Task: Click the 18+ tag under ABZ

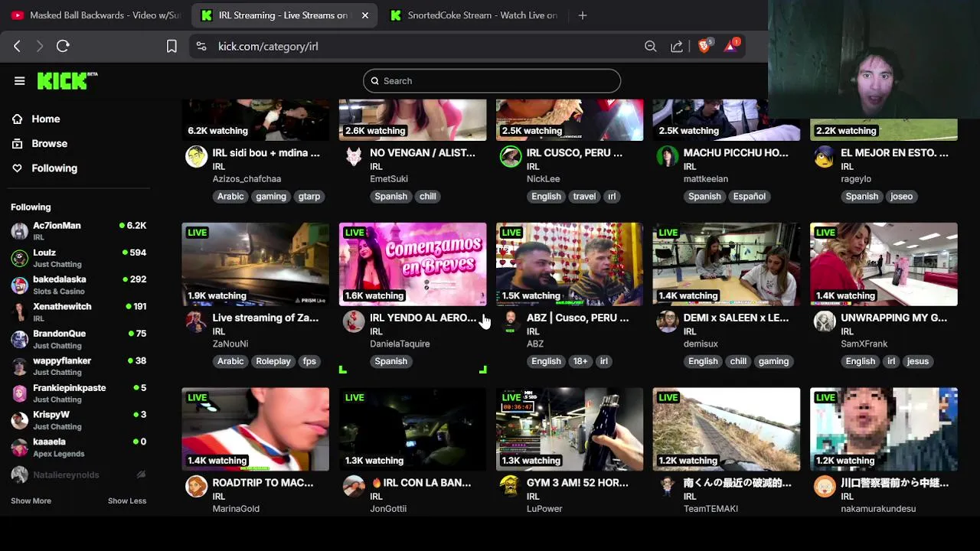Action: pyautogui.click(x=580, y=361)
